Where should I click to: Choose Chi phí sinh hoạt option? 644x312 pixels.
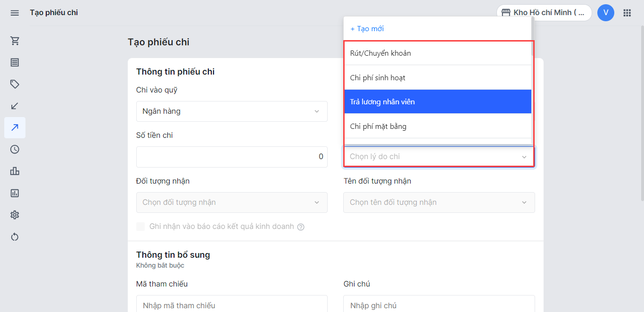pyautogui.click(x=438, y=77)
